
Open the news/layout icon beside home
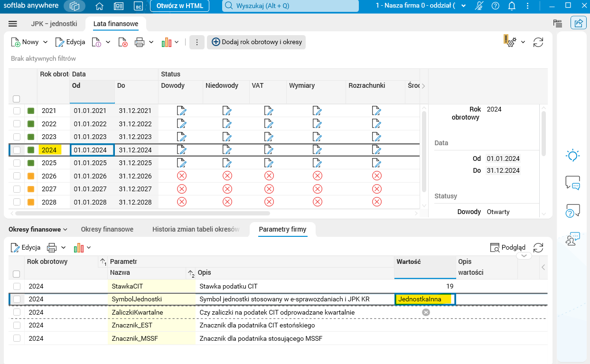click(119, 6)
